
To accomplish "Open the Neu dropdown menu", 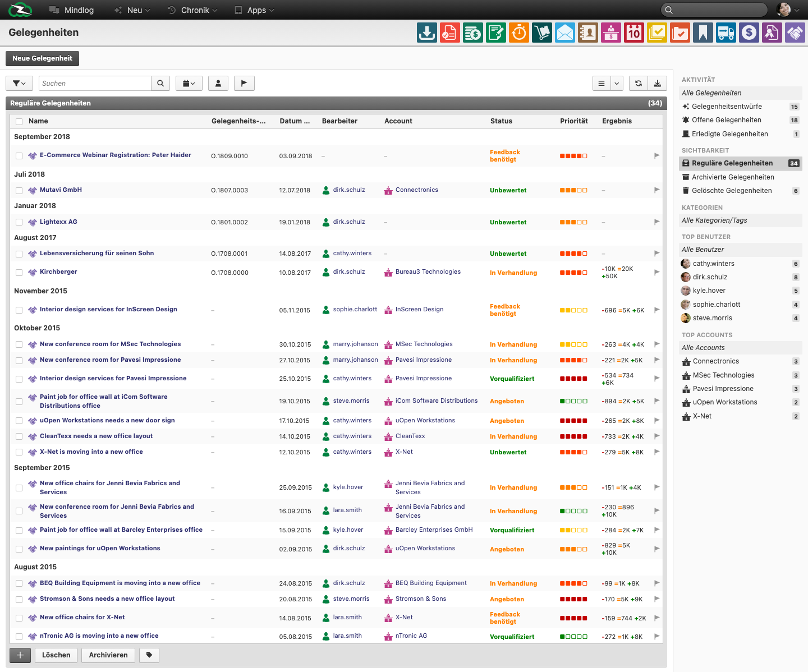I will pyautogui.click(x=132, y=10).
